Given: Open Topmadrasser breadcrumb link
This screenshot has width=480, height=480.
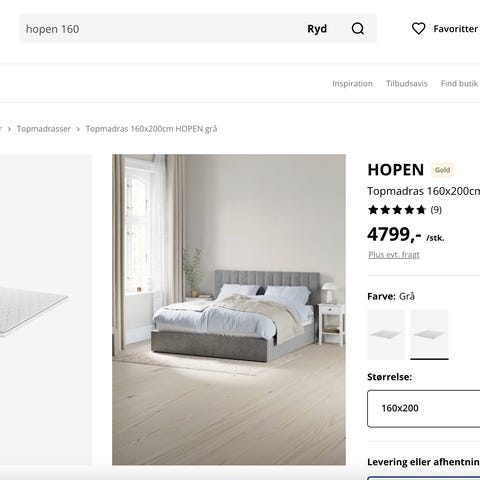Looking at the screenshot, I should coord(44,129).
